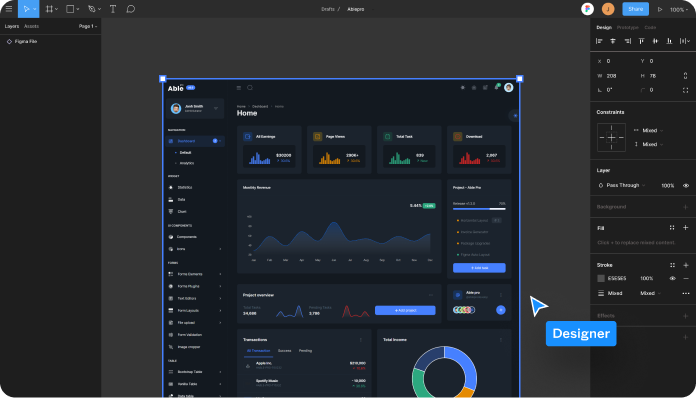Open the main hamburger menu

pyautogui.click(x=8, y=8)
